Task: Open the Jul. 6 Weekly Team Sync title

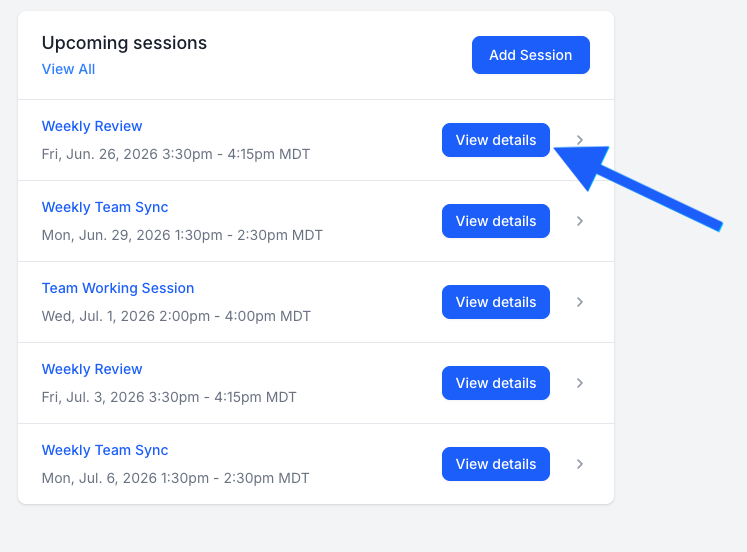Action: pos(105,450)
